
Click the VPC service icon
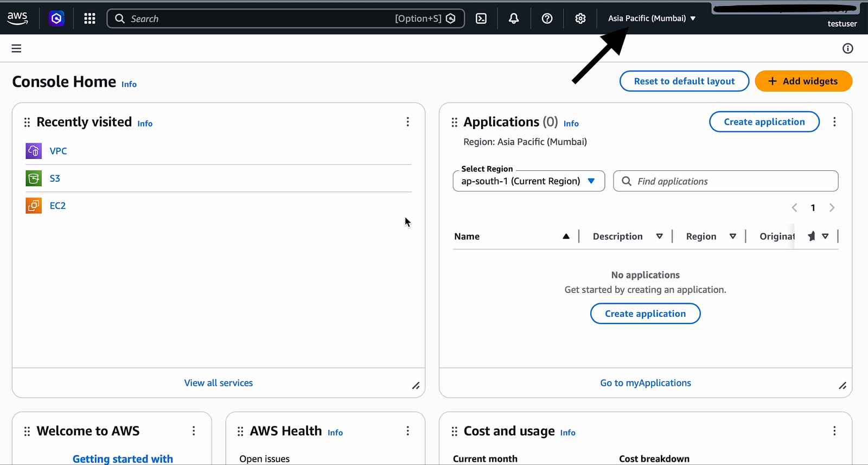click(x=34, y=151)
